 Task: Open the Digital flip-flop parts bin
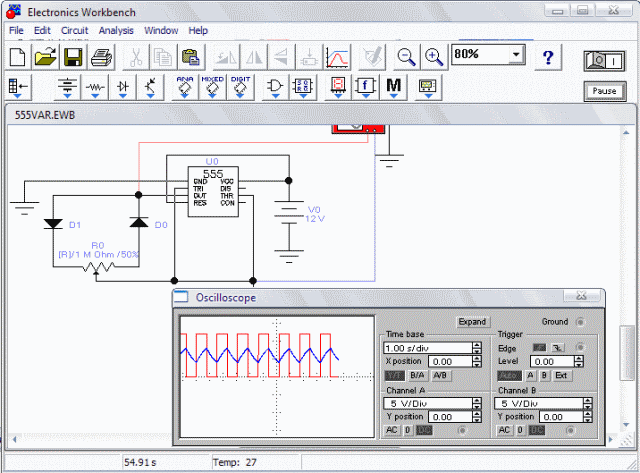tap(302, 87)
